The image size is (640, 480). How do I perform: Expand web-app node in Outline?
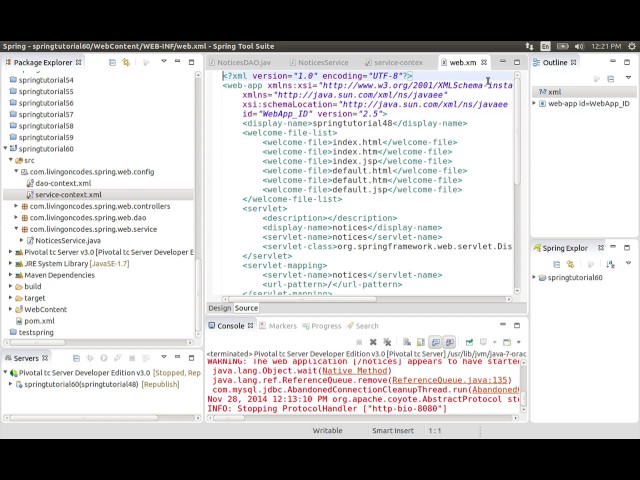(534, 103)
